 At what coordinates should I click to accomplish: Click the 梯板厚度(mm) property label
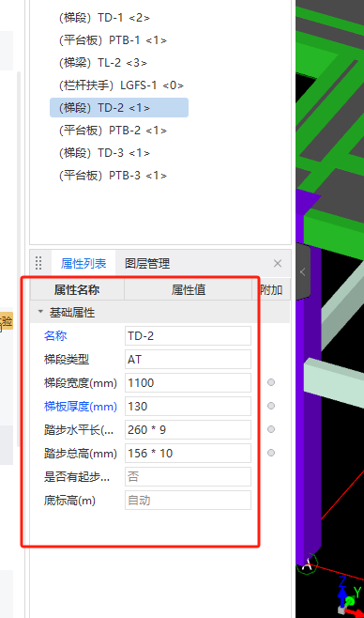pos(81,407)
